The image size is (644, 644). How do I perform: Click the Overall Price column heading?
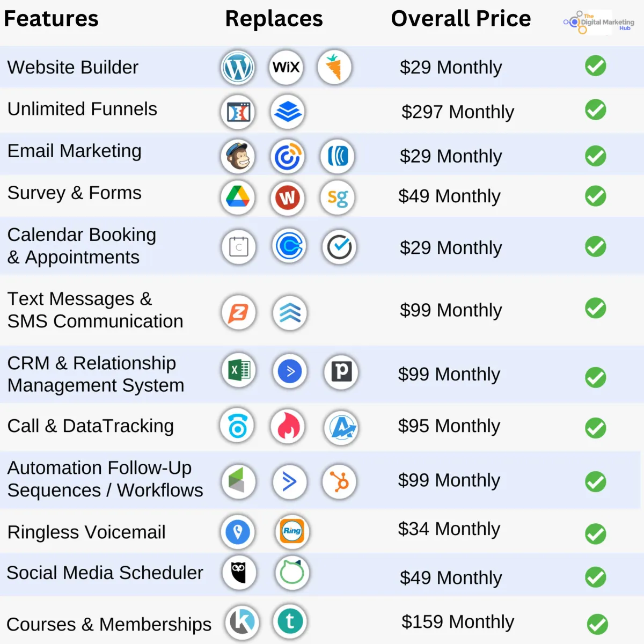point(461,19)
